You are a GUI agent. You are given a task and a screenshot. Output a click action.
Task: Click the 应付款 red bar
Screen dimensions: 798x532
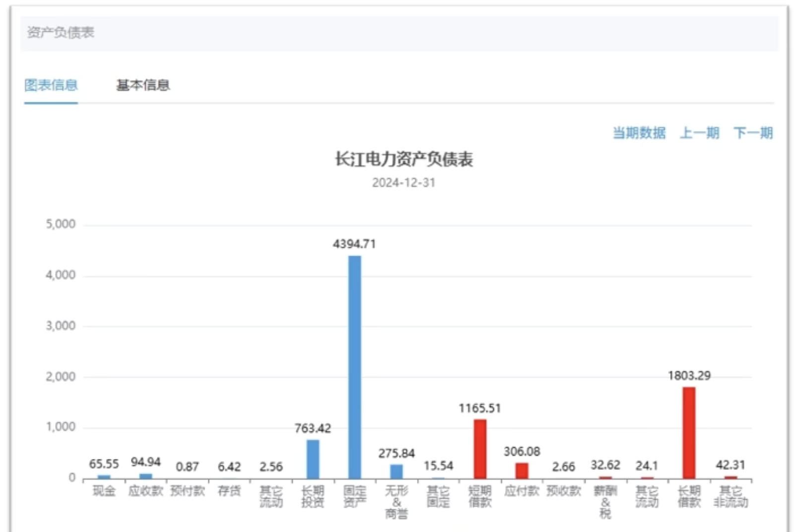(x=522, y=470)
